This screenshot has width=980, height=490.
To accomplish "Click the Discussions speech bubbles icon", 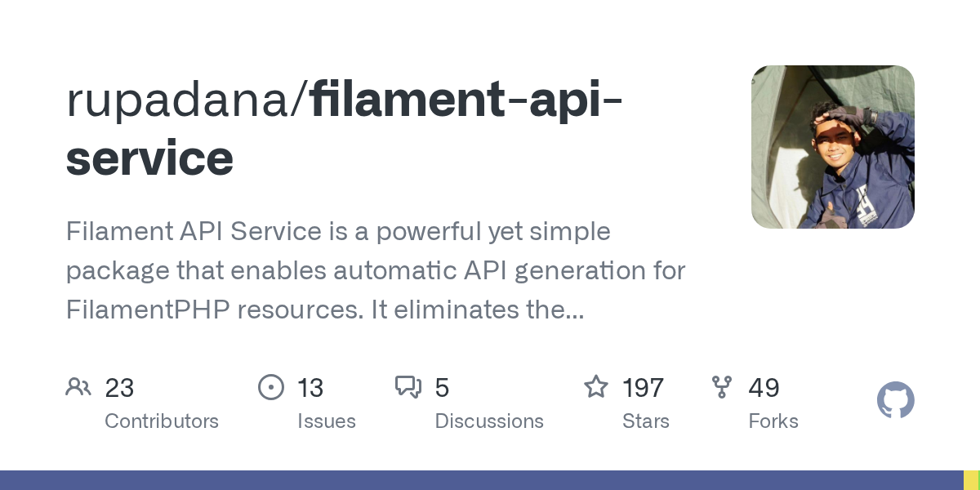I will coord(408,387).
